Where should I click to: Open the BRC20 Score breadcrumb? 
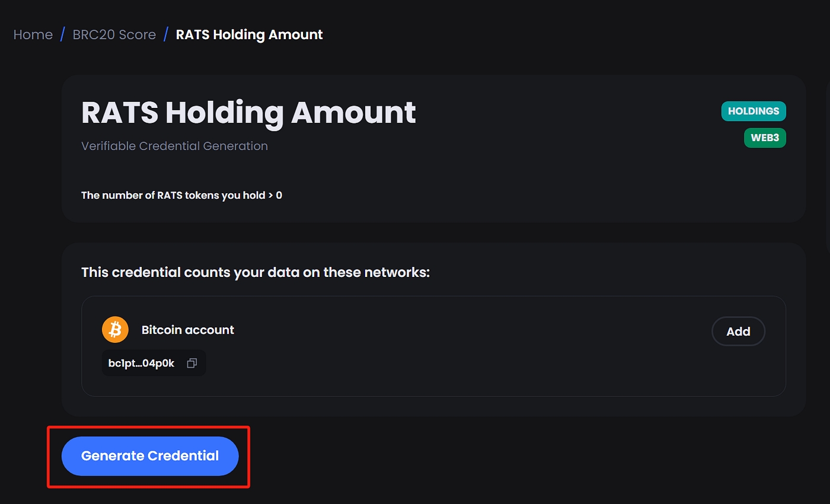click(x=114, y=34)
